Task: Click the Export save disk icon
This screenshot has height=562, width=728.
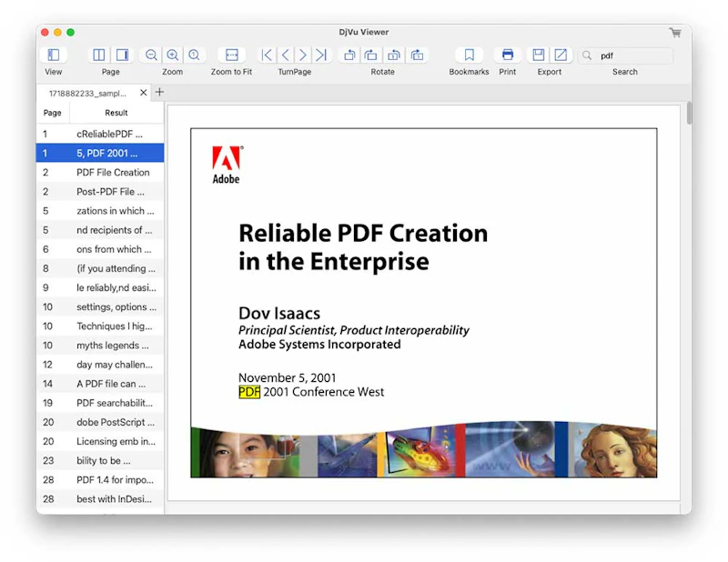Action: coord(539,55)
